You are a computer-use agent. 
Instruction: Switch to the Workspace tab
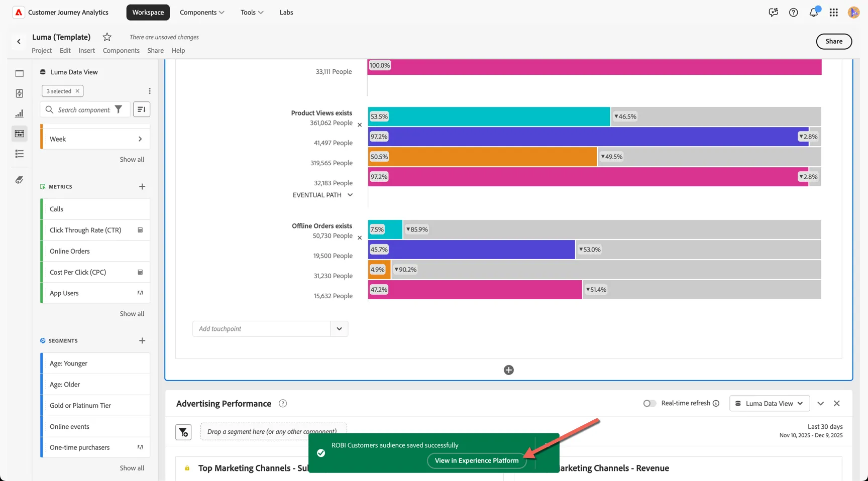[148, 13]
